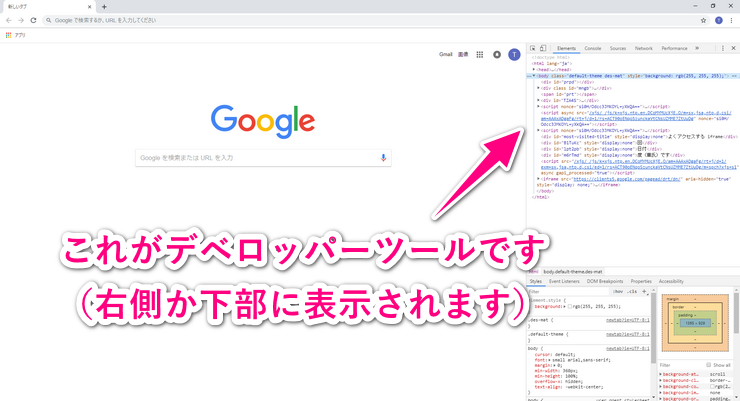Click the Styles pane scrollbar
Image resolution: width=740 pixels, height=401 pixels.
pyautogui.click(x=653, y=326)
